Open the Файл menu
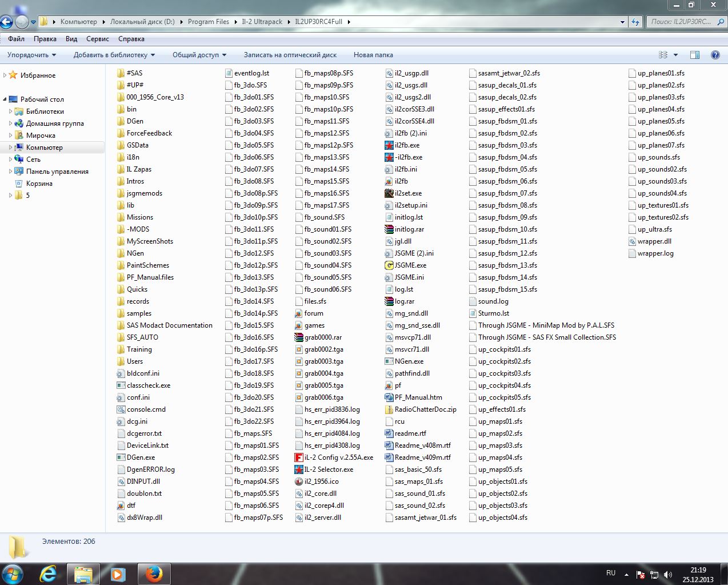 pyautogui.click(x=17, y=39)
